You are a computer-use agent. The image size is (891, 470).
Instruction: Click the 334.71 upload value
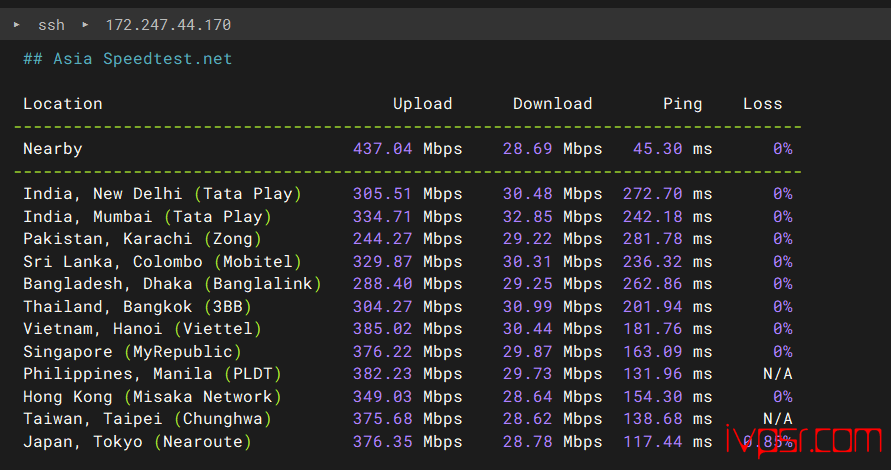click(382, 217)
